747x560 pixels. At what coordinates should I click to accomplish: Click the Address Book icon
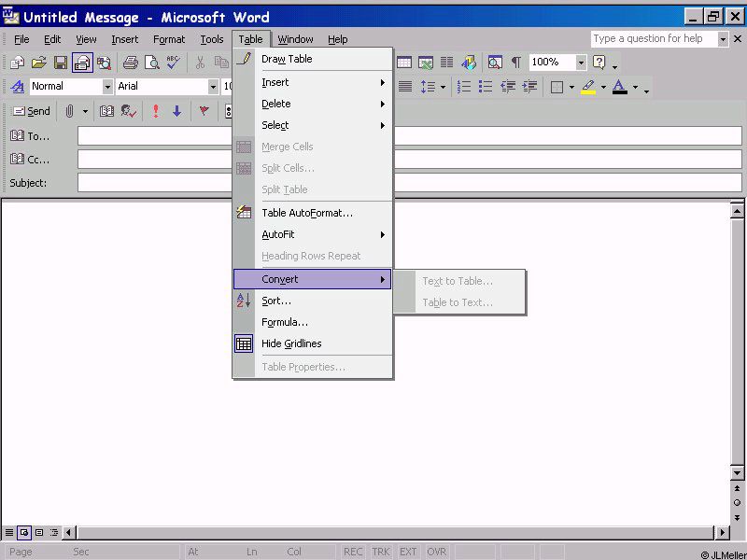point(106,111)
